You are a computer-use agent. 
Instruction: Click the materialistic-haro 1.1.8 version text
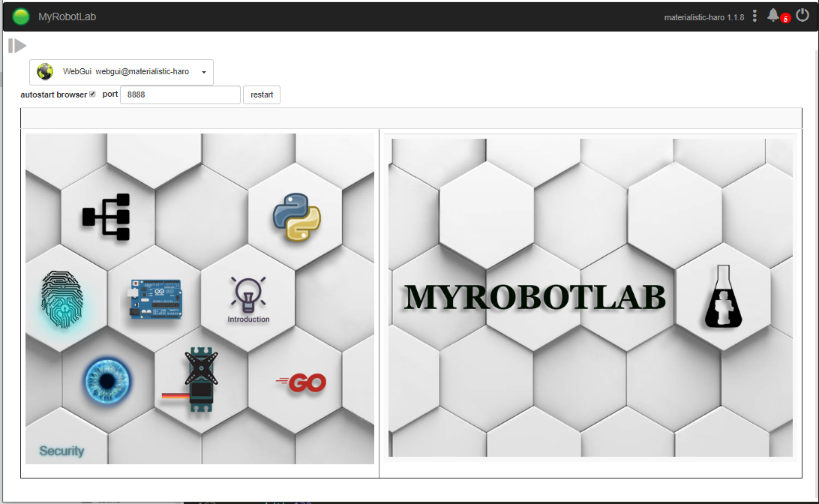pos(704,17)
